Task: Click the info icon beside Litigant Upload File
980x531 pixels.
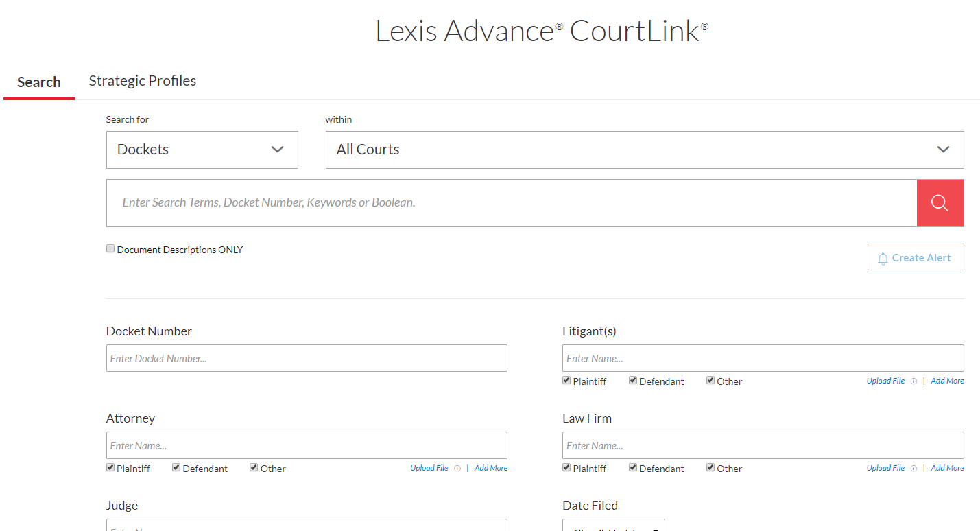Action: [913, 381]
